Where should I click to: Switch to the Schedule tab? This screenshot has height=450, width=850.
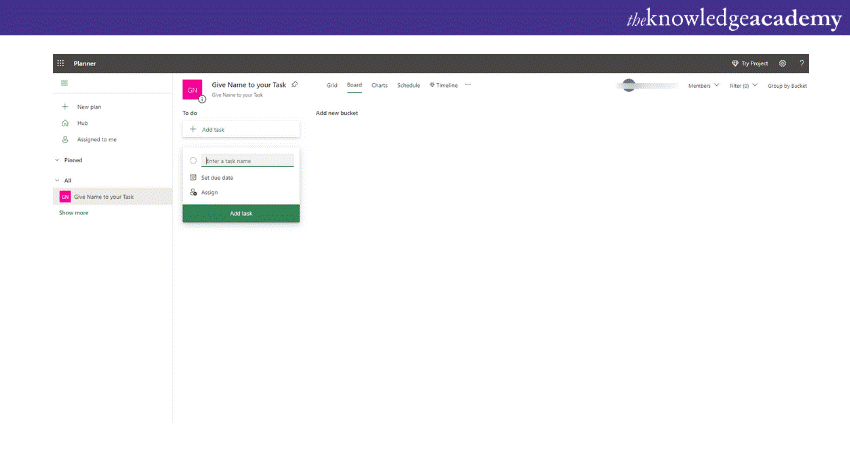tap(408, 86)
